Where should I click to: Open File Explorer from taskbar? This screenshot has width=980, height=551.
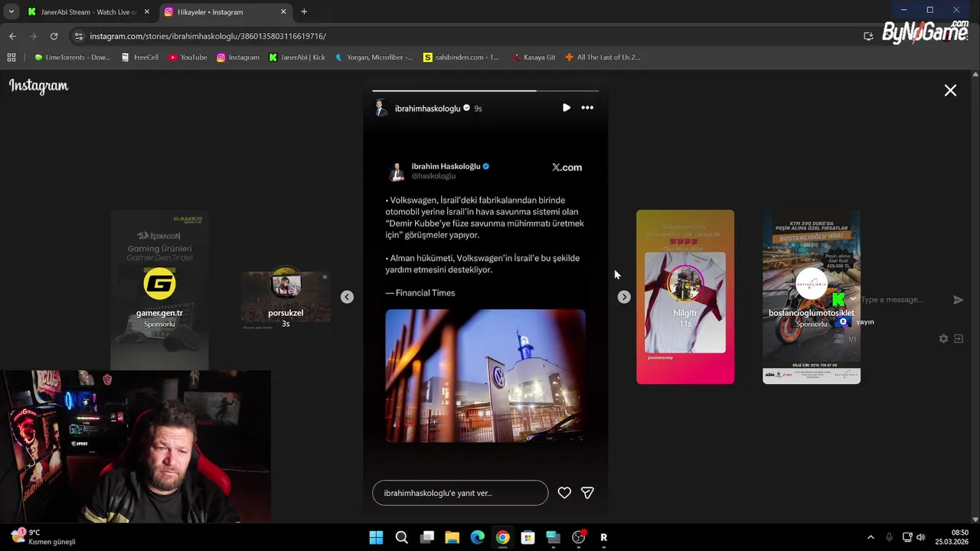pos(452,537)
